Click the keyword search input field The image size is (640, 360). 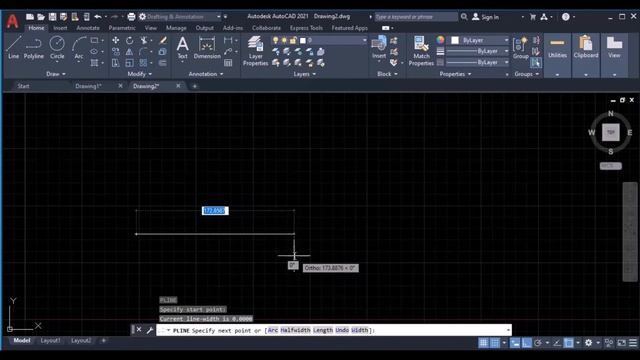point(416,17)
